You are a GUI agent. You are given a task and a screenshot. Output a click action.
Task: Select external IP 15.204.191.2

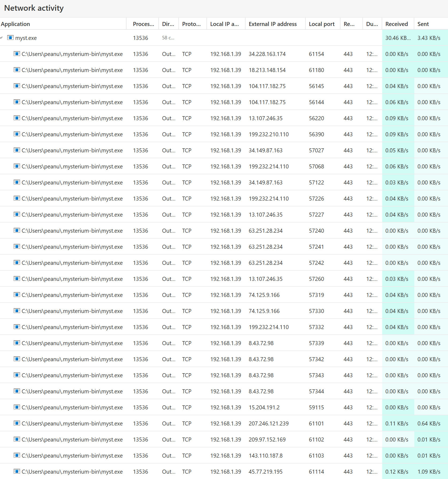click(x=264, y=408)
